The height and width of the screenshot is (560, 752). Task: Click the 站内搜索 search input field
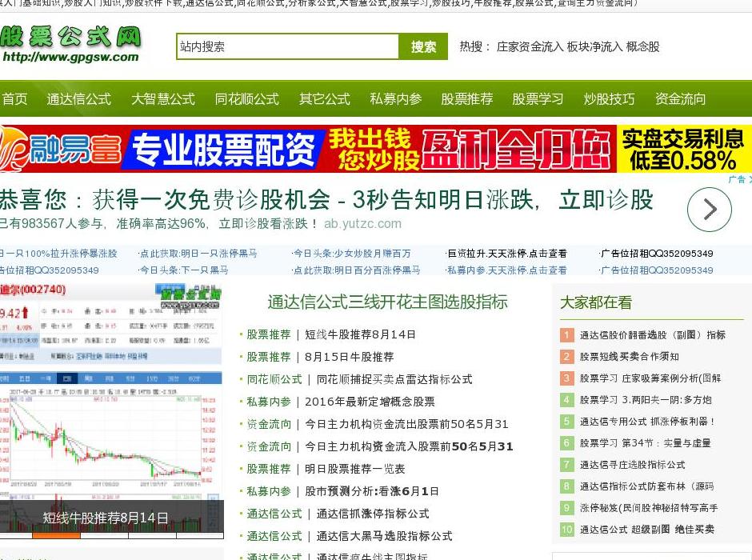click(x=287, y=46)
